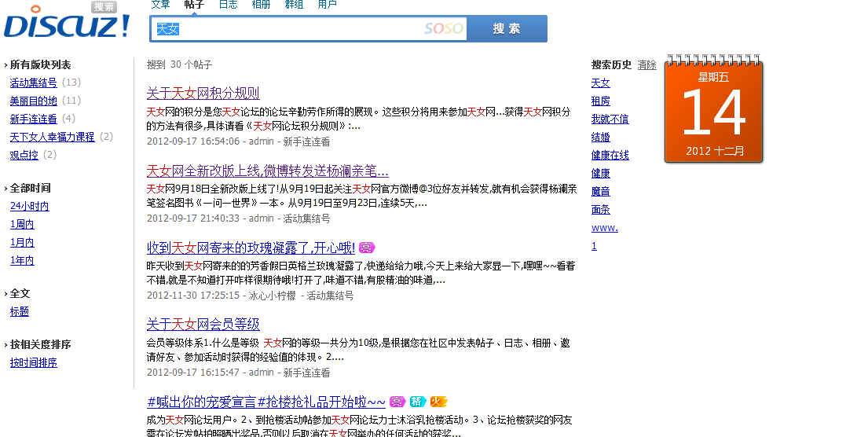Collapse the 所有版块列表 section
The height and width of the screenshot is (437, 868).
pyautogui.click(x=37, y=64)
